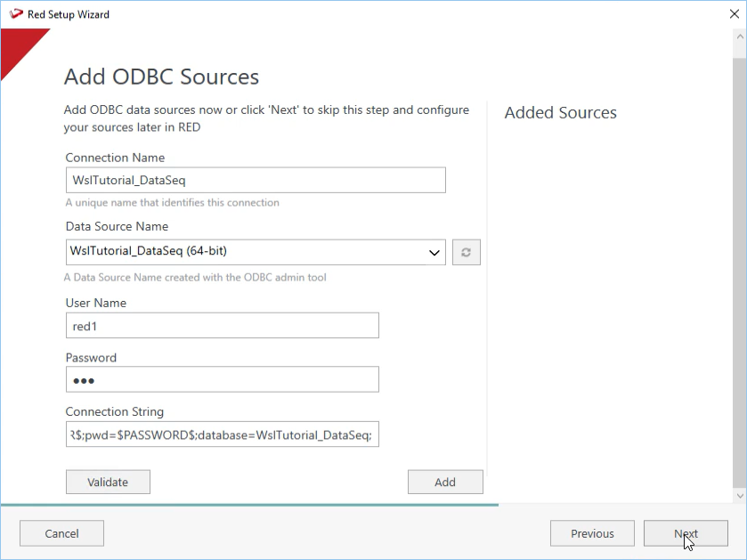This screenshot has height=560, width=747.
Task: Focus the Connection Name text field
Action: click(256, 180)
